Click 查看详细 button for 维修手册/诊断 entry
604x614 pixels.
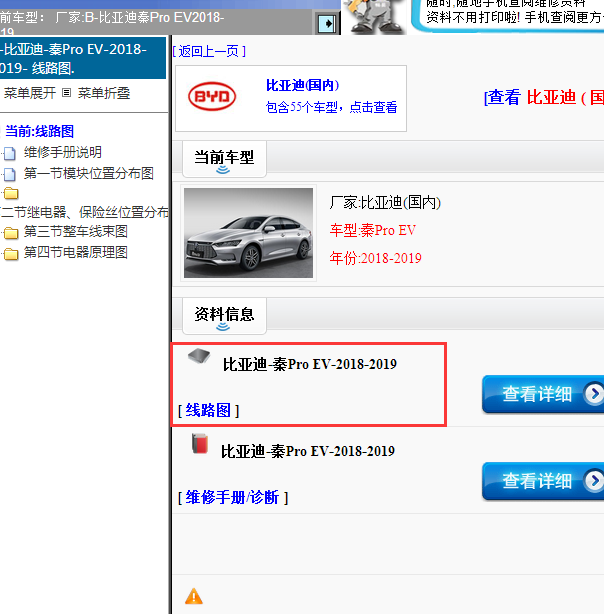(543, 481)
